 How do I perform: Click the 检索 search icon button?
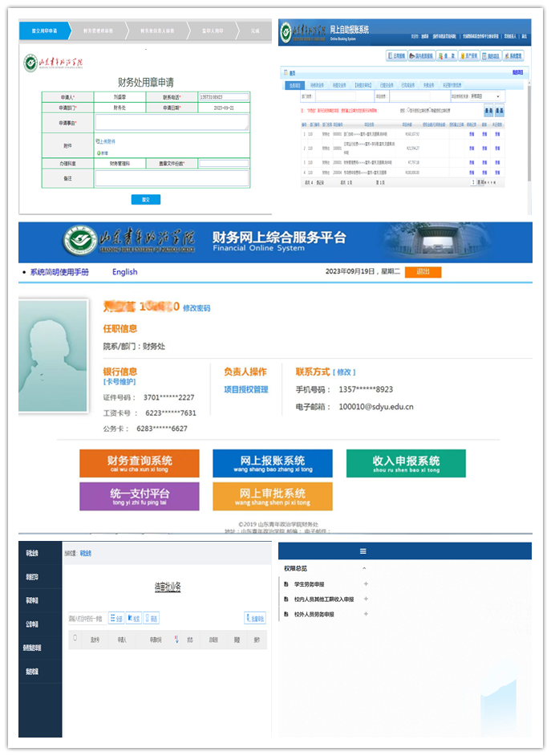tap(134, 618)
